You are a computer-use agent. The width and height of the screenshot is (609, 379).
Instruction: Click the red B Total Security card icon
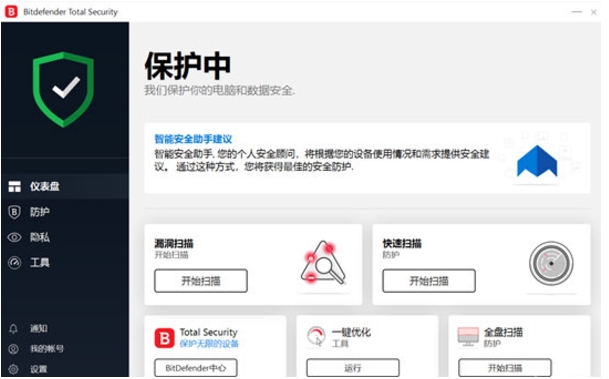click(164, 338)
